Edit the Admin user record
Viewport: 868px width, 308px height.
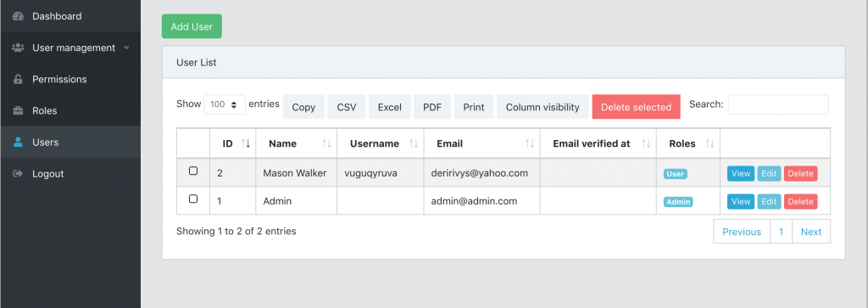pyautogui.click(x=769, y=202)
